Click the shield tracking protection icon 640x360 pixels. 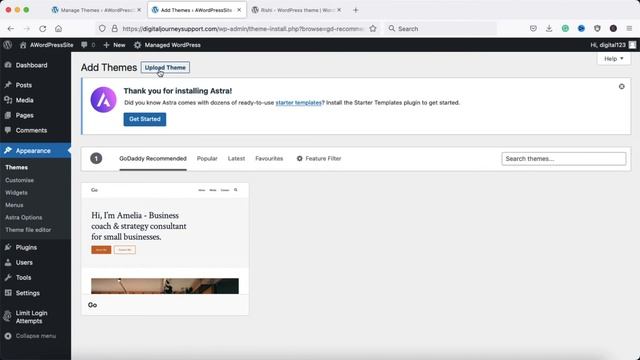(x=102, y=29)
